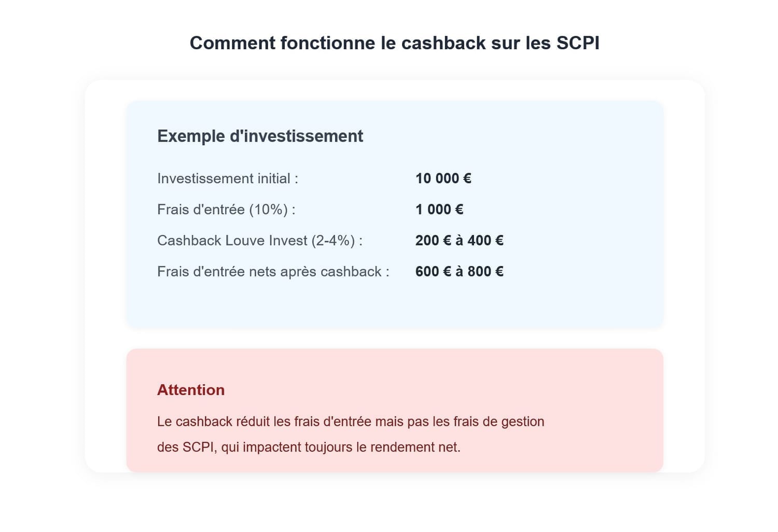Select the "800 €" net fee amount
The image size is (778, 532).
click(x=485, y=272)
